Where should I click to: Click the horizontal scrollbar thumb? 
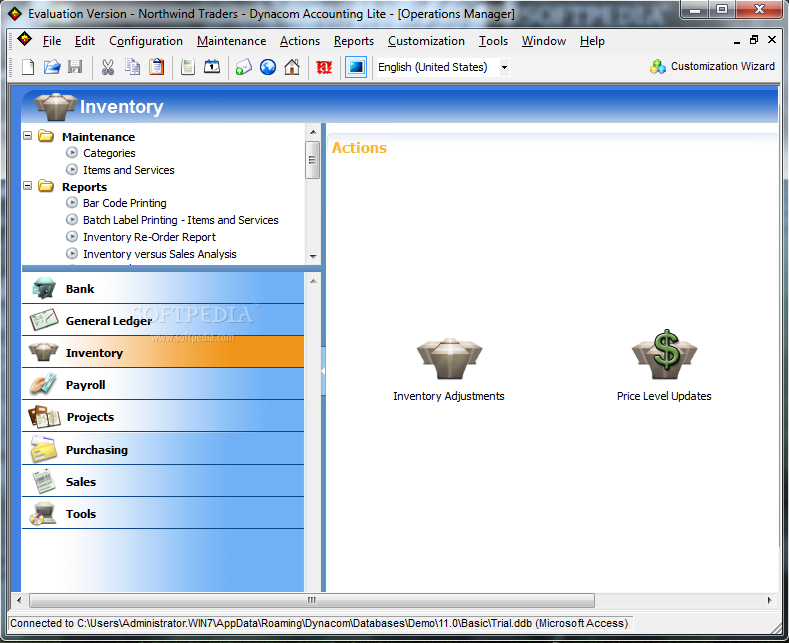[312, 600]
